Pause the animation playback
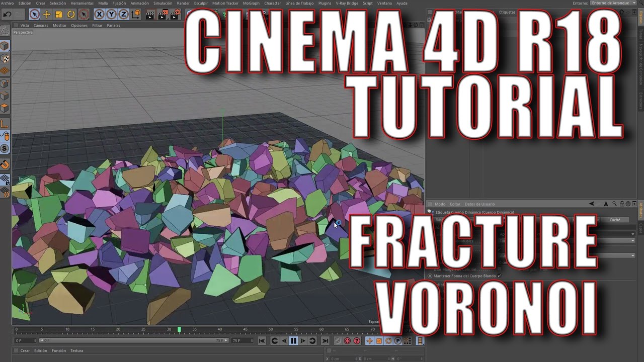The height and width of the screenshot is (362, 644). (293, 341)
